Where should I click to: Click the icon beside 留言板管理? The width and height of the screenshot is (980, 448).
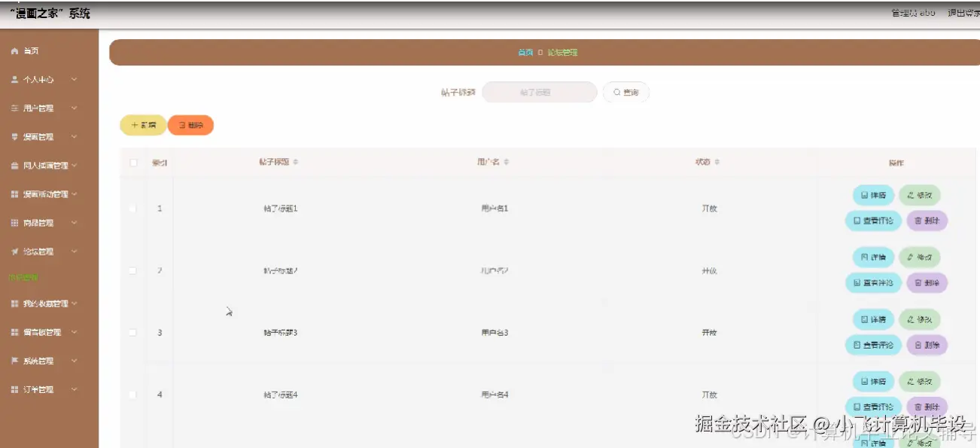coord(14,332)
